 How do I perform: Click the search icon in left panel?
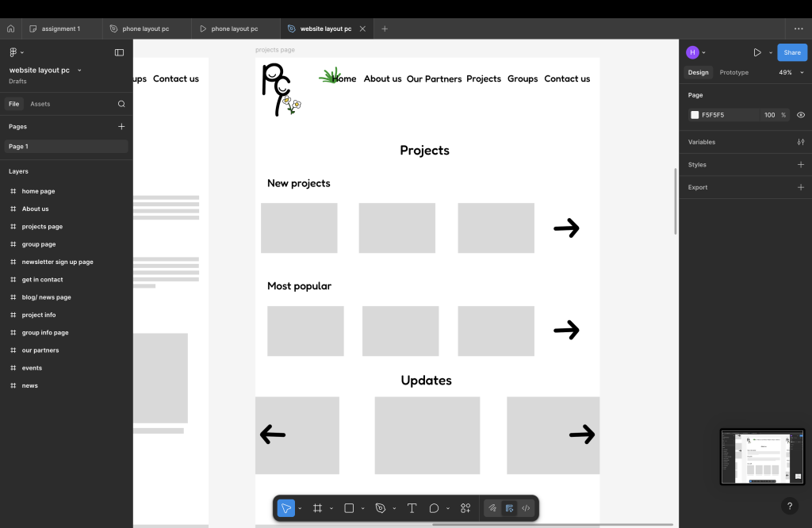coord(121,104)
